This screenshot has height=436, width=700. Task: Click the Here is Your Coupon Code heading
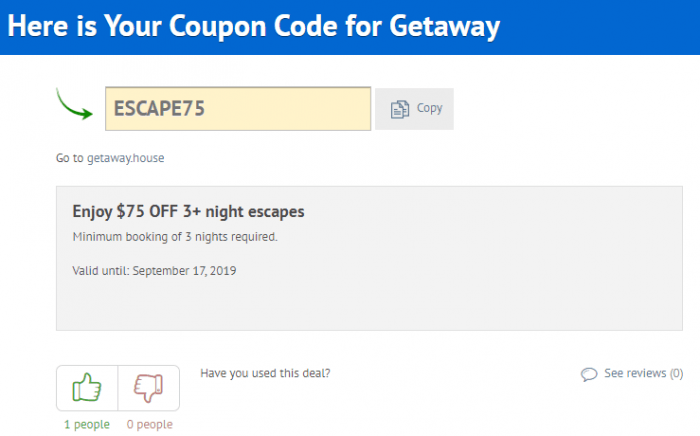coord(254,26)
